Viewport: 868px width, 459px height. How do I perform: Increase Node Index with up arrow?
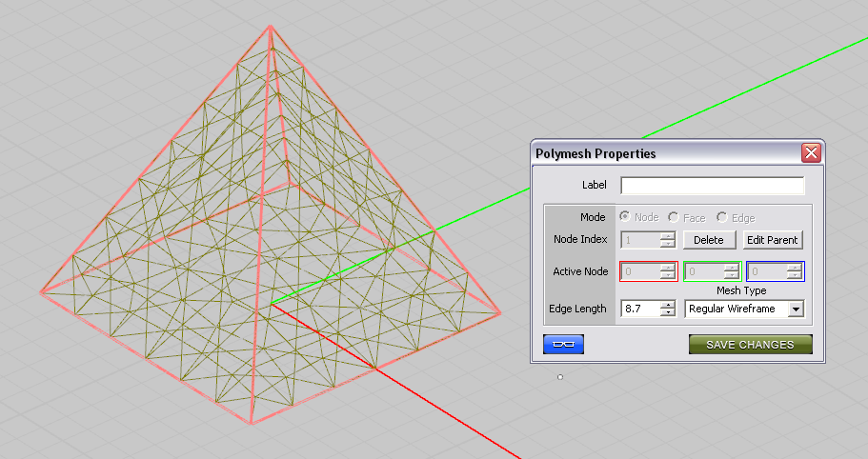pos(668,236)
